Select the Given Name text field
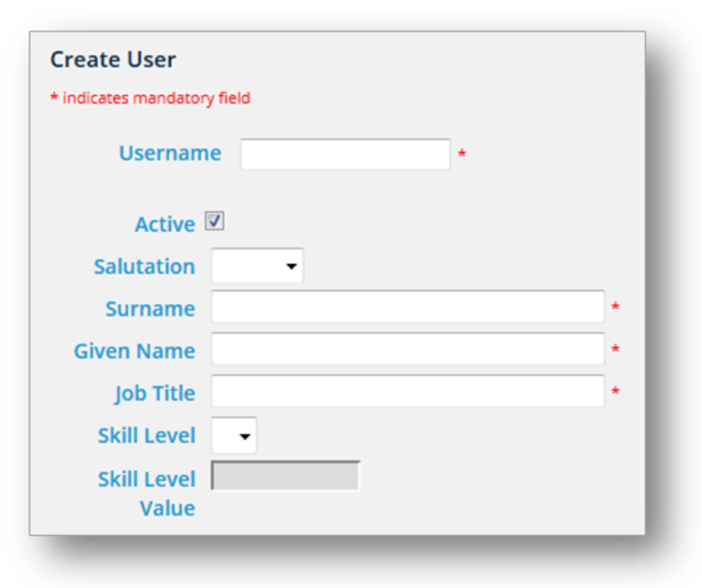The width and height of the screenshot is (702, 588). [408, 349]
